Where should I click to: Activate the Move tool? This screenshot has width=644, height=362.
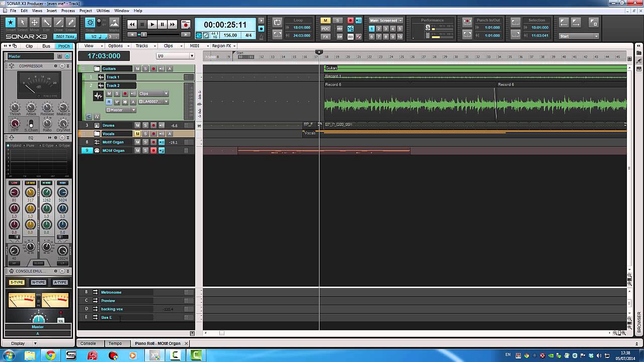click(x=34, y=23)
